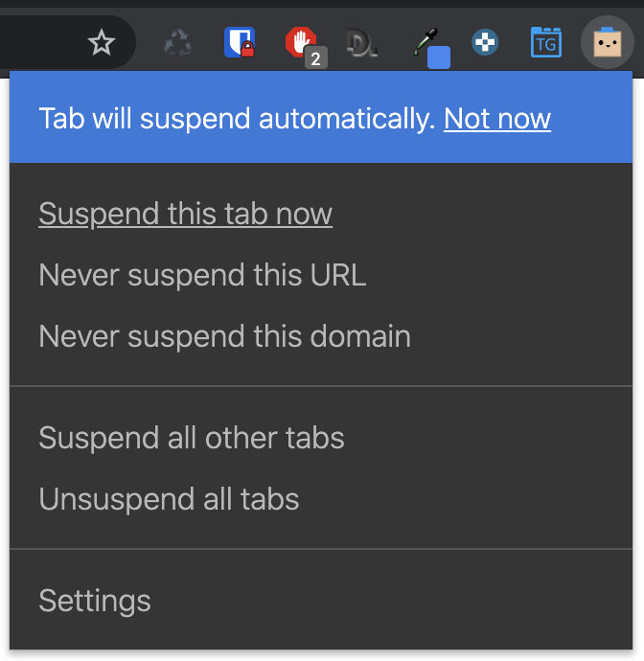Close popup via the square face extension icon

pyautogui.click(x=607, y=42)
